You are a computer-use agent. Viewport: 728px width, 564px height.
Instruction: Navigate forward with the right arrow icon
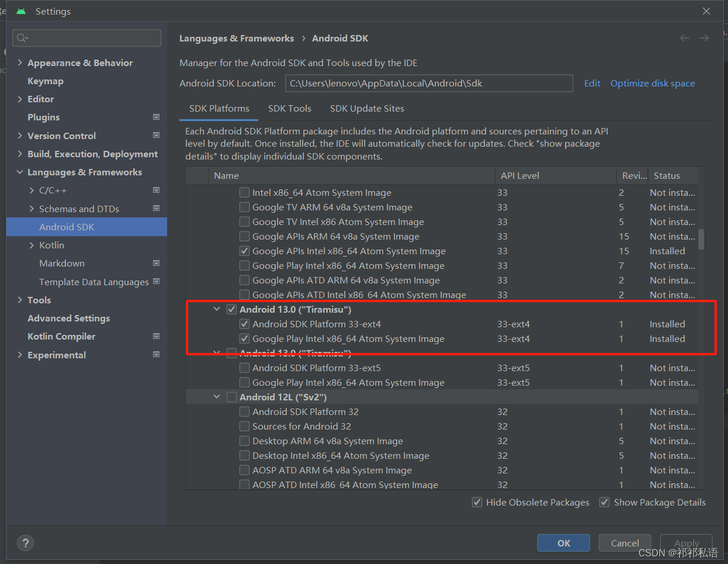point(704,38)
